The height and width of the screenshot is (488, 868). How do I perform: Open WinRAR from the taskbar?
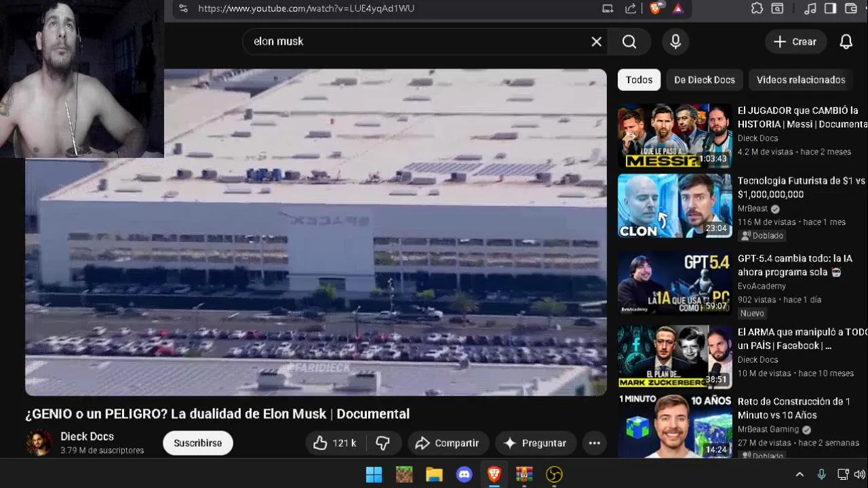click(524, 474)
